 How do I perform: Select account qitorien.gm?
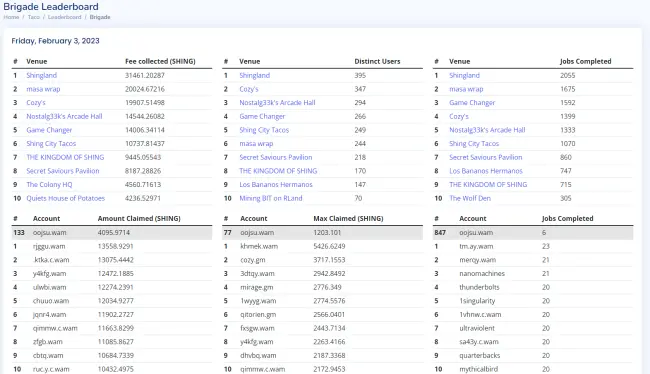pos(258,315)
